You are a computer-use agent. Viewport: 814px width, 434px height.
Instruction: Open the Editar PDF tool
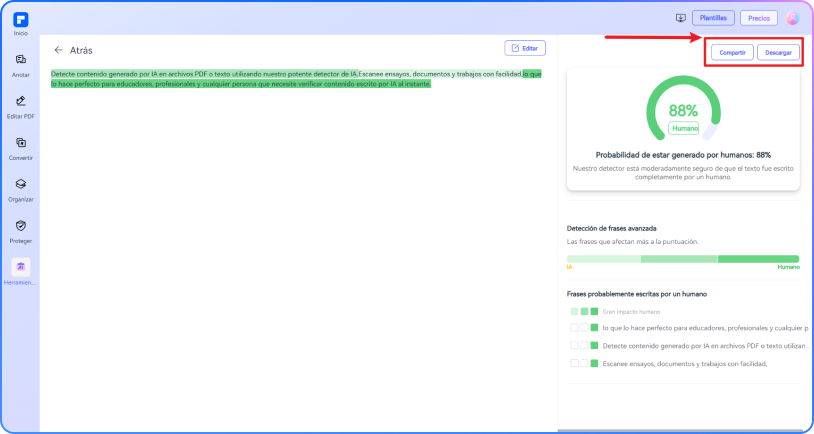[x=21, y=107]
